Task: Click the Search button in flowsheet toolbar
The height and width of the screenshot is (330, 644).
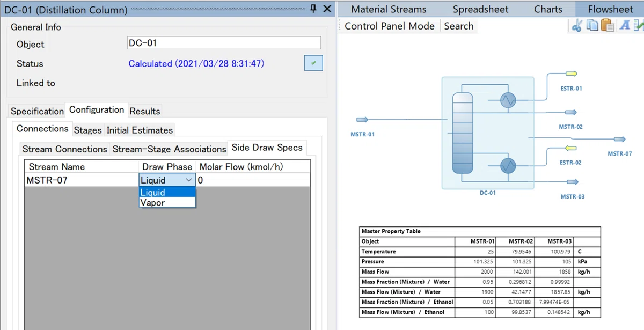Action: (x=459, y=26)
